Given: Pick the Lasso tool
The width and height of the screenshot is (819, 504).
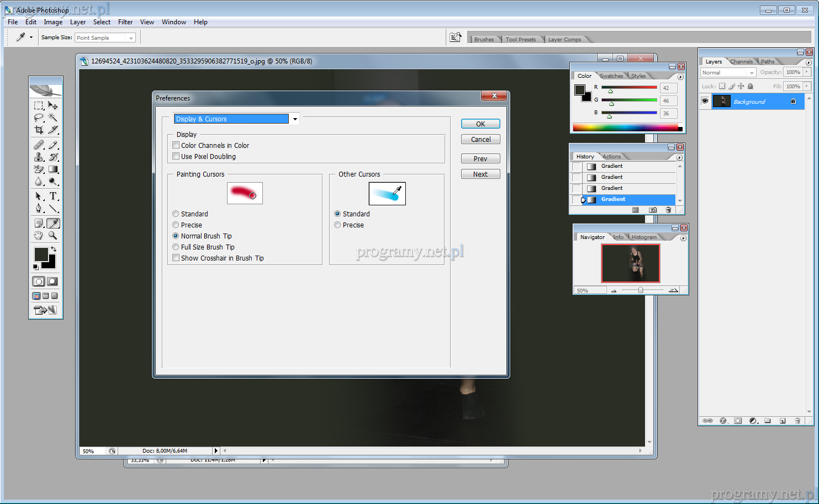Looking at the screenshot, I should [39, 118].
